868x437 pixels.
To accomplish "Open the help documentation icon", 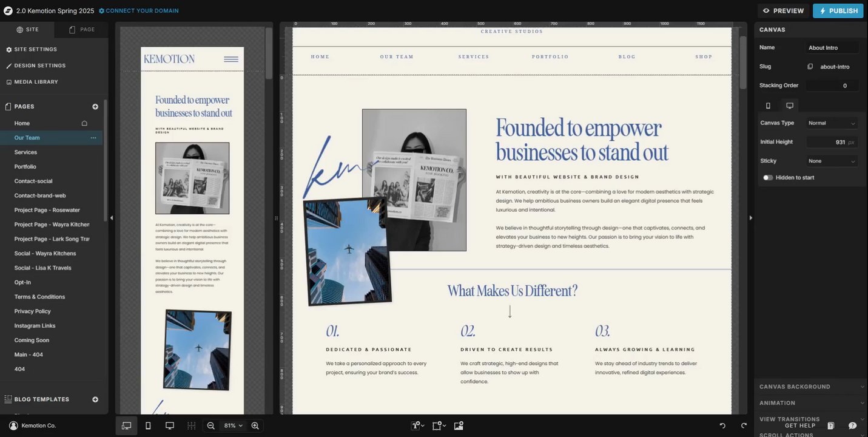I will pos(831,425).
